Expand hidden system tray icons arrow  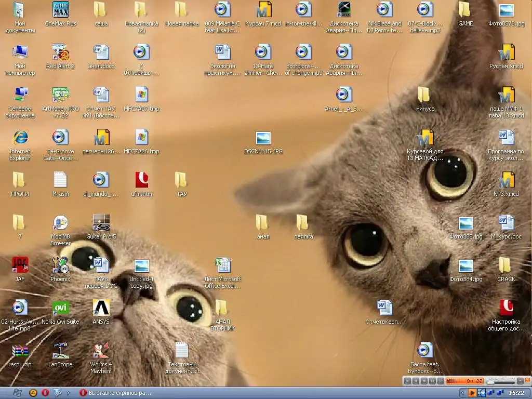pyautogui.click(x=461, y=393)
